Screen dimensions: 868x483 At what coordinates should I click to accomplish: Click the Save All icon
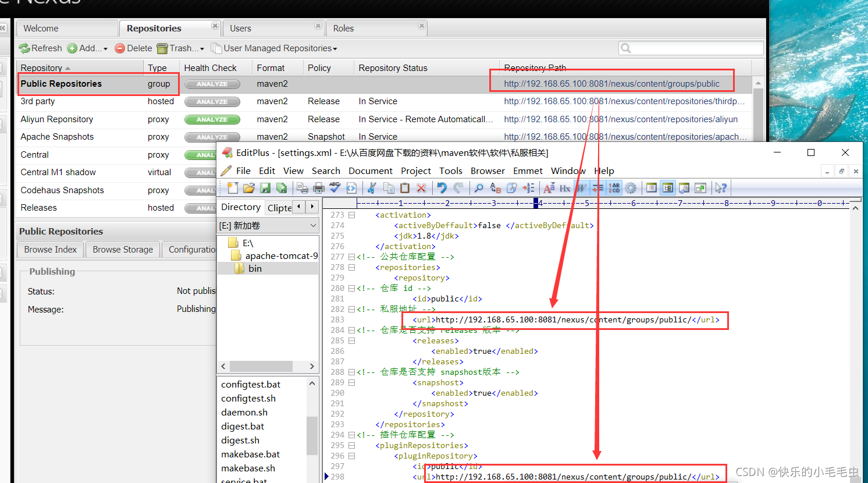pyautogui.click(x=282, y=188)
